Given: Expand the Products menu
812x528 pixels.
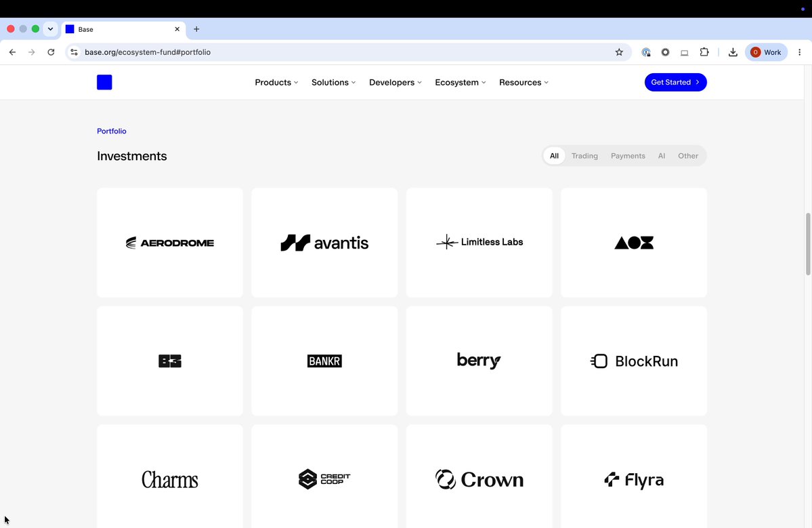Looking at the screenshot, I should click(276, 83).
